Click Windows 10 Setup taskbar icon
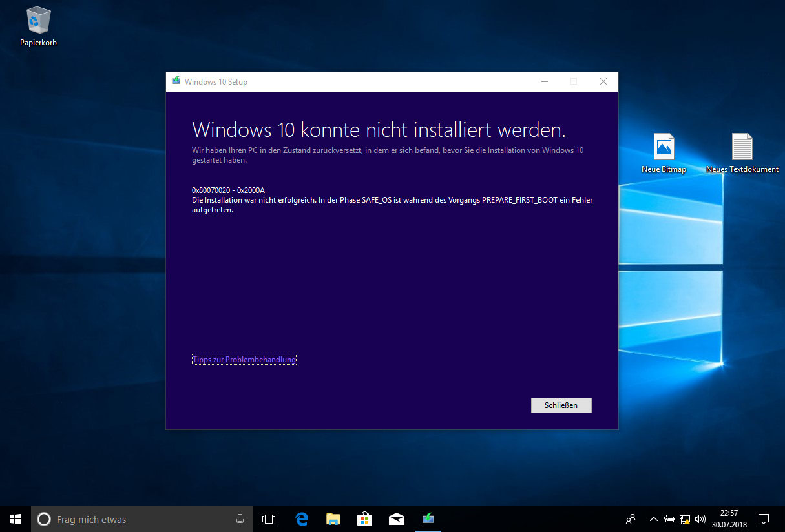 [428, 519]
